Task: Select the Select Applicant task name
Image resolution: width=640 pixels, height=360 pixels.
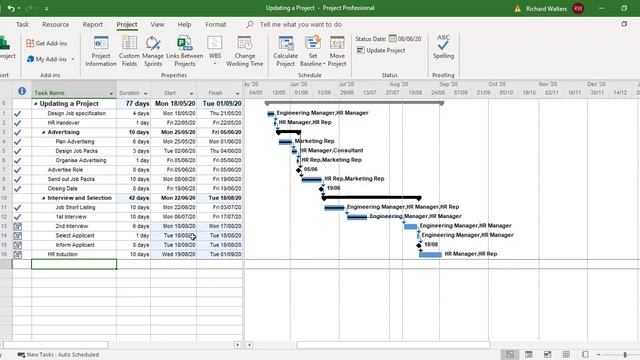Action: [x=75, y=236]
